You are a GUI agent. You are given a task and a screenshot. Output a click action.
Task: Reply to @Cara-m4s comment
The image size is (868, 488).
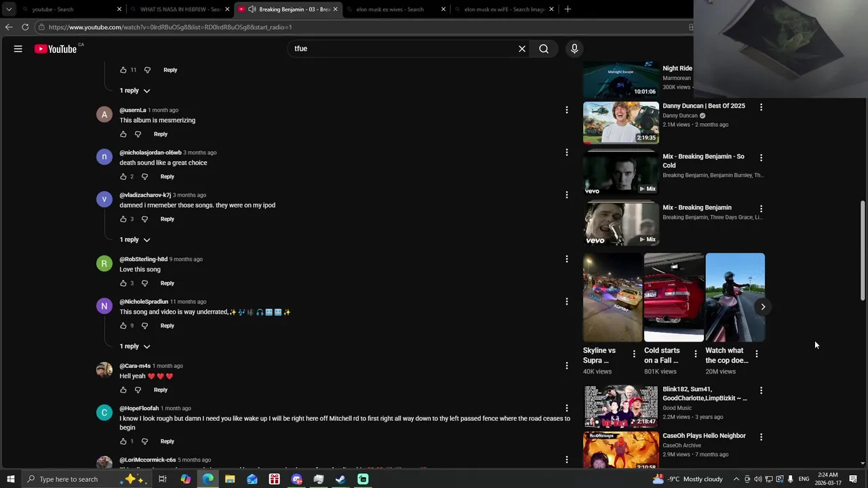click(161, 390)
